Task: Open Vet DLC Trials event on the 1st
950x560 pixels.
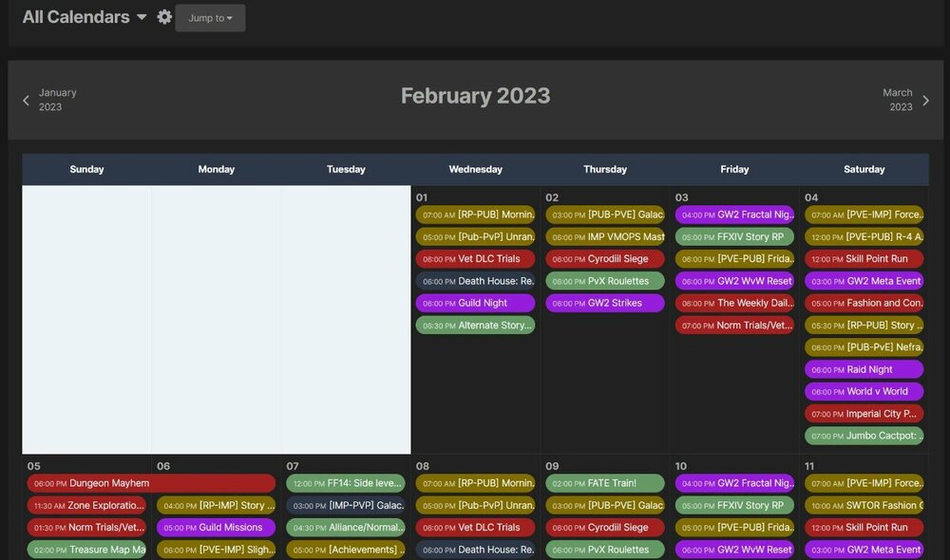Action: [475, 259]
